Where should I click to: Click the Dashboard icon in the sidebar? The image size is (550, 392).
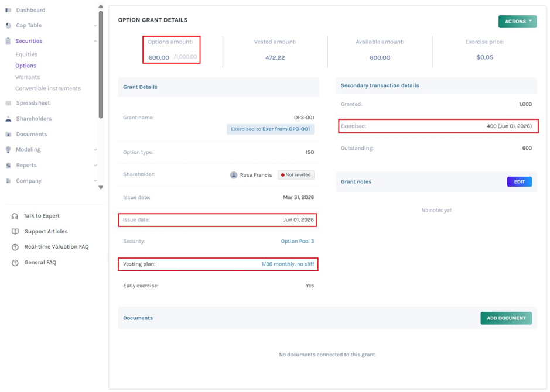point(8,10)
